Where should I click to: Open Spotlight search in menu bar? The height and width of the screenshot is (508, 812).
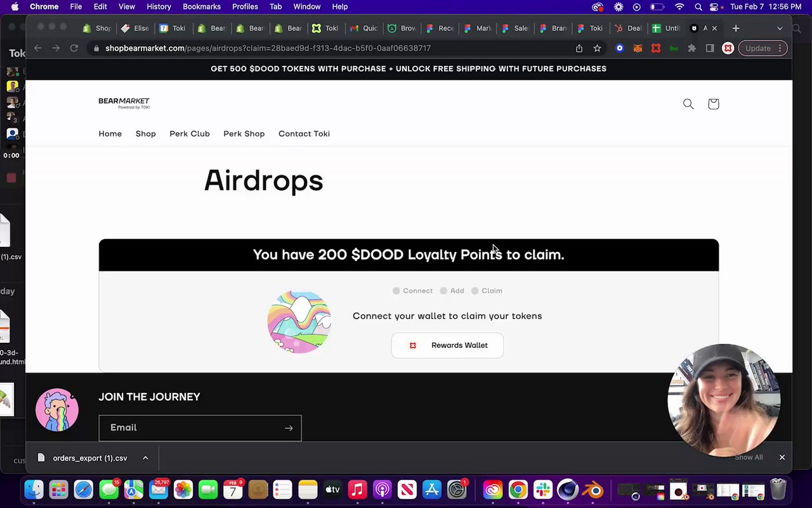coord(698,7)
